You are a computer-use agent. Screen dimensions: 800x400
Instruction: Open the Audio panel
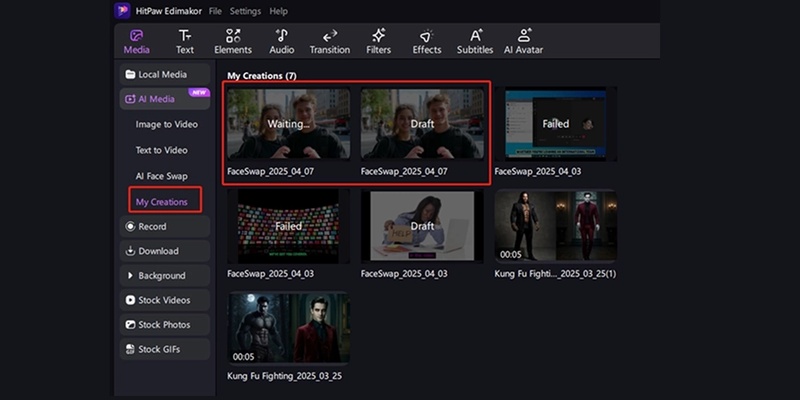[282, 41]
